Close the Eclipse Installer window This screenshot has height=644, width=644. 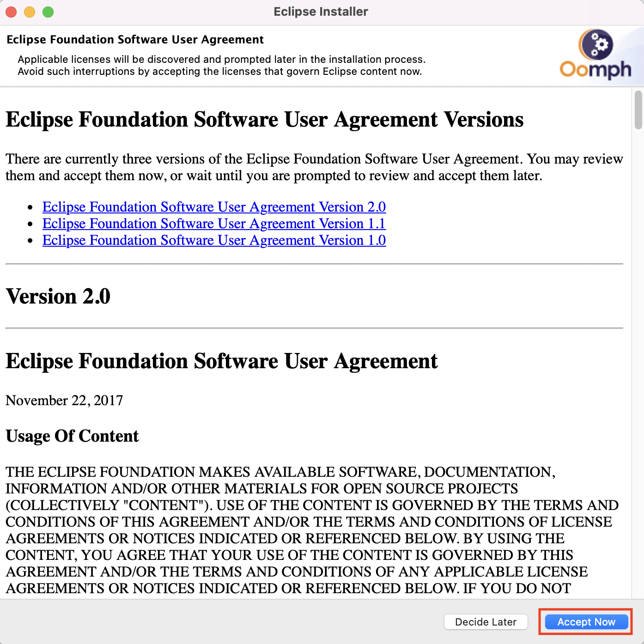pyautogui.click(x=11, y=12)
